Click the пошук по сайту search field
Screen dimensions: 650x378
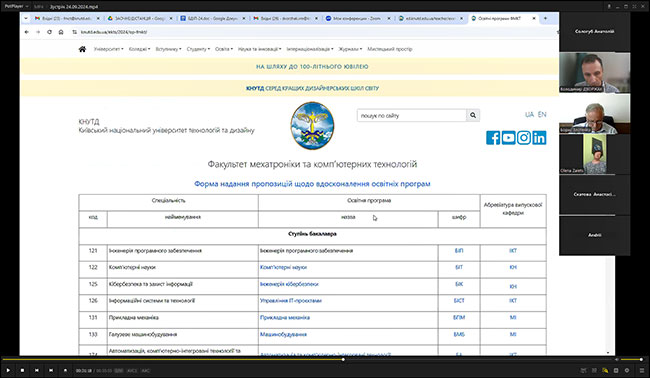point(412,115)
